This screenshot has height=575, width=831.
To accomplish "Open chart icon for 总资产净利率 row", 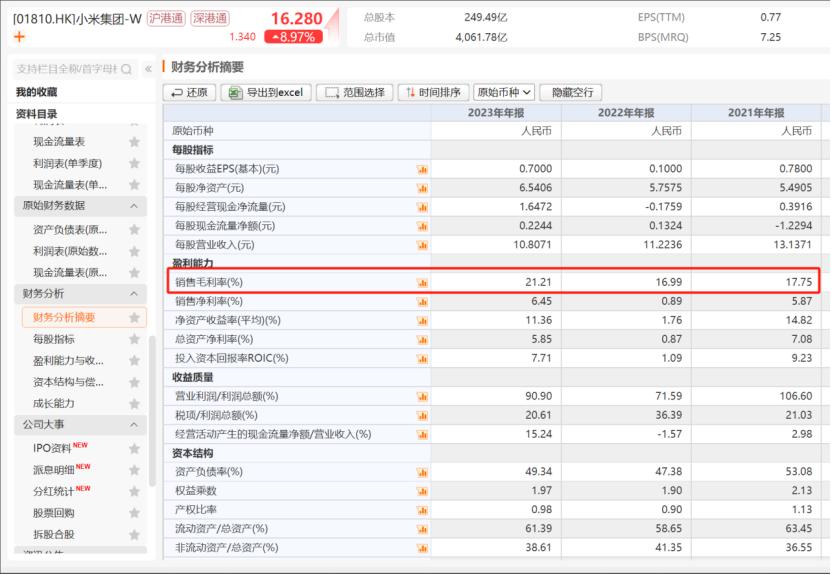I will (422, 340).
